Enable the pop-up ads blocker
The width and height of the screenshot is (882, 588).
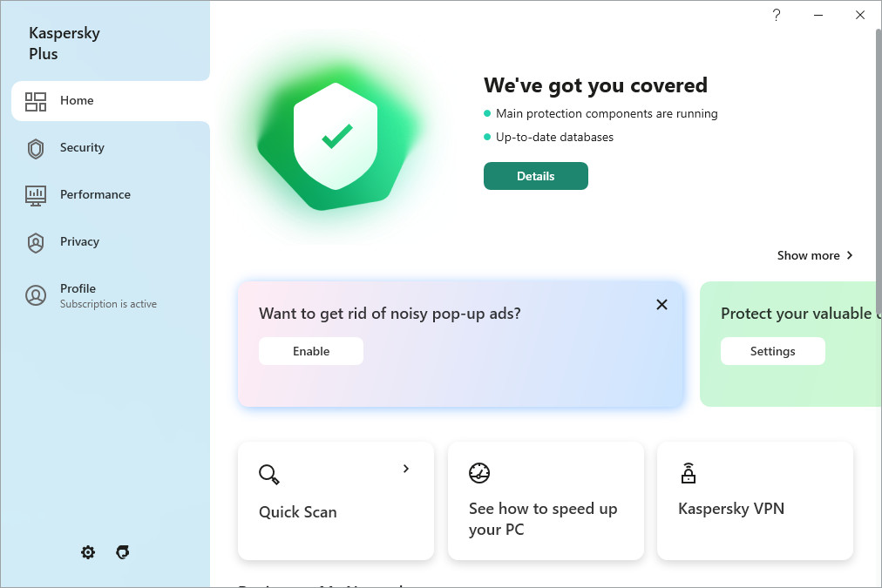point(311,351)
